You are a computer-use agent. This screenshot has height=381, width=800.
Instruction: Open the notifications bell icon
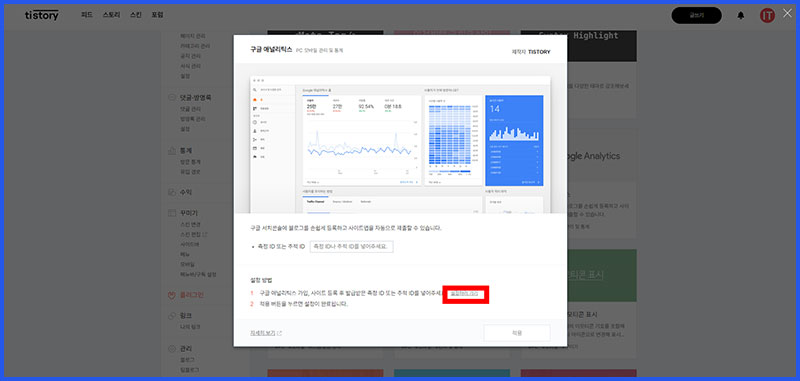(x=741, y=16)
